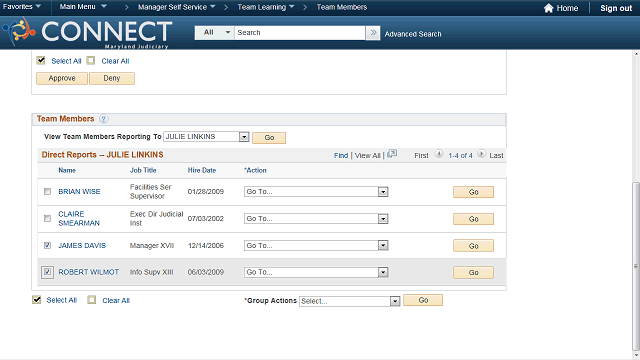
Task: Open Action dropdown for ROBERT WILMOT
Action: (316, 272)
